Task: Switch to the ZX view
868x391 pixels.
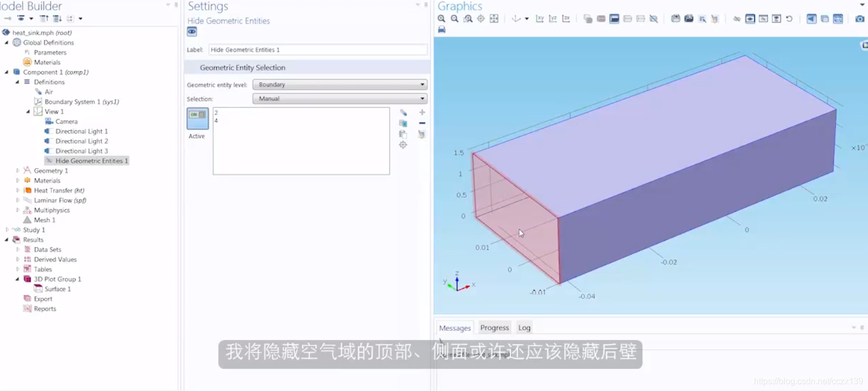Action: click(x=566, y=19)
